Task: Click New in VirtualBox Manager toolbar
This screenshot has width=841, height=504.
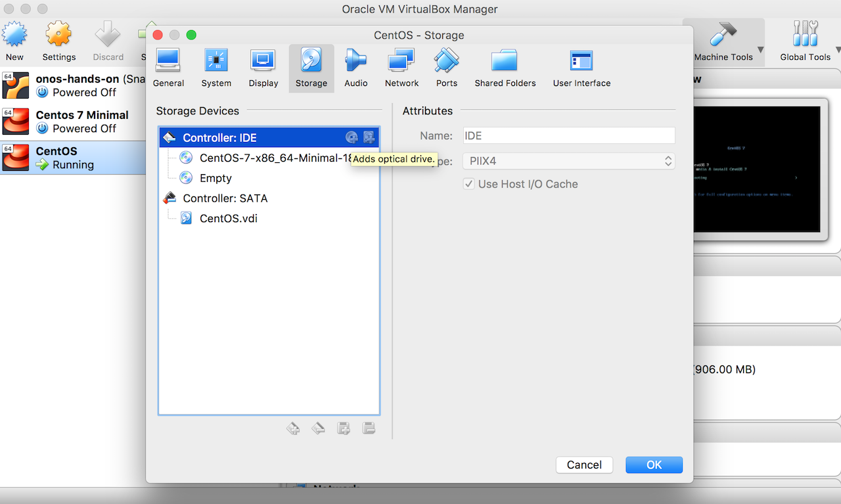Action: tap(14, 41)
